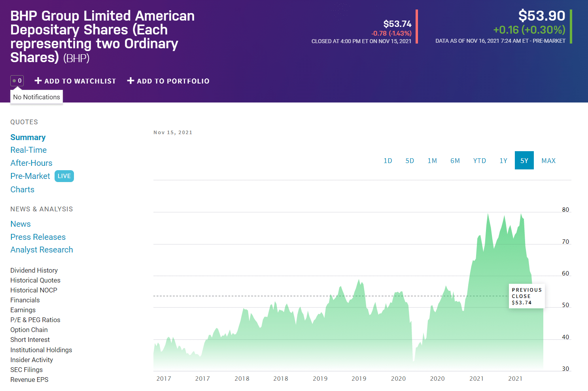The width and height of the screenshot is (588, 391).
Task: Open SEC Filings link
Action: 26,370
